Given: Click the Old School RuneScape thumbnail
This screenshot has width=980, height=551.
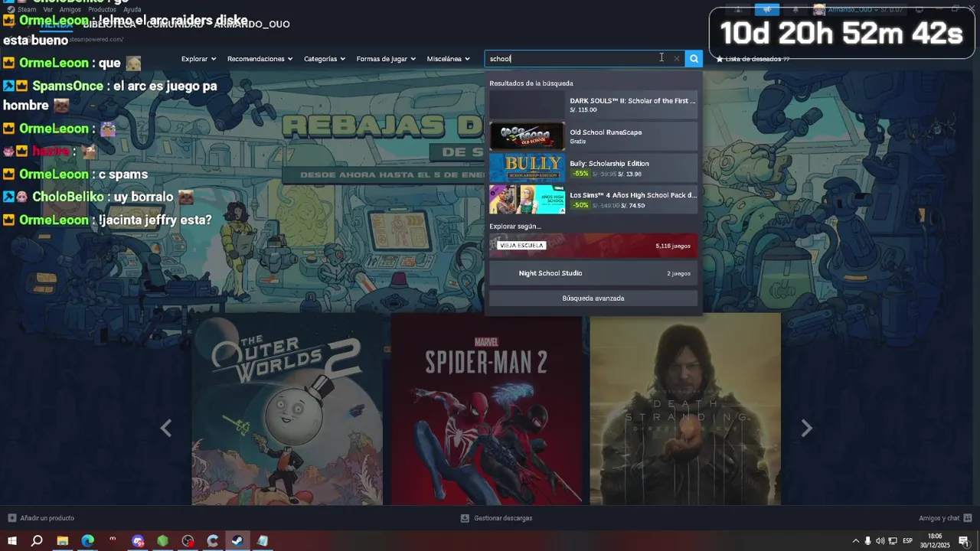Looking at the screenshot, I should click(527, 136).
